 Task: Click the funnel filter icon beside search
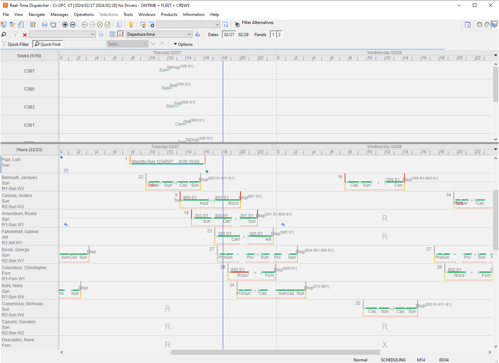click(x=15, y=34)
